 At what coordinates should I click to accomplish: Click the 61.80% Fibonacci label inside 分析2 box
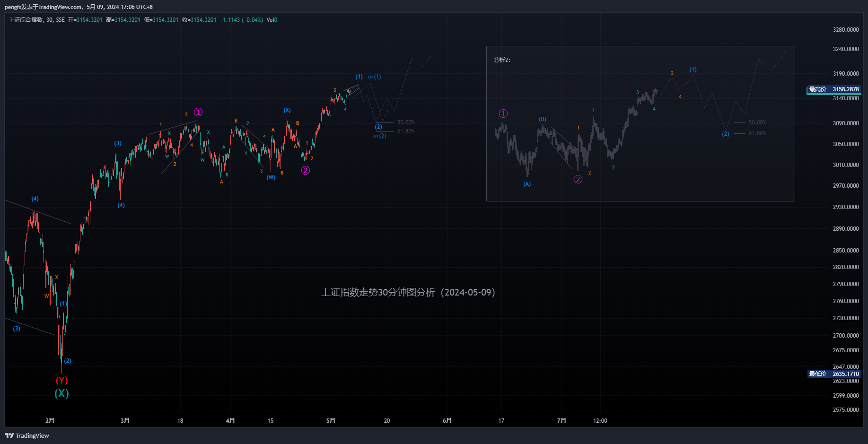757,133
